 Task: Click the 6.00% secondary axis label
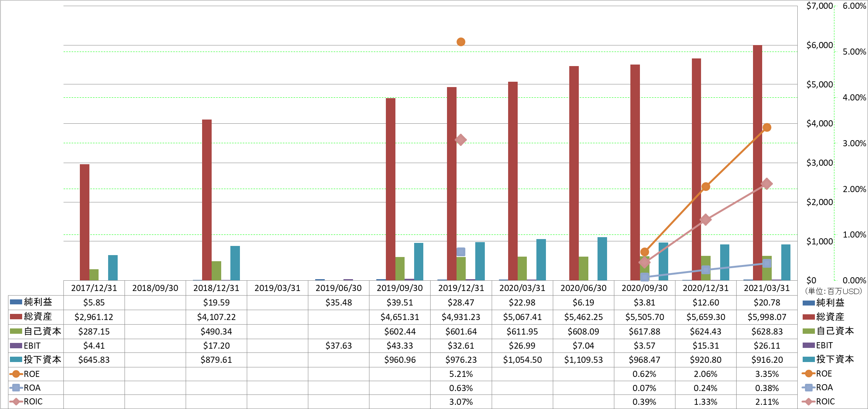click(854, 6)
